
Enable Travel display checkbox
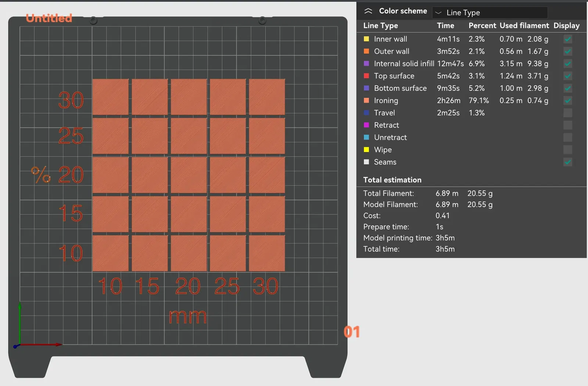[568, 113]
